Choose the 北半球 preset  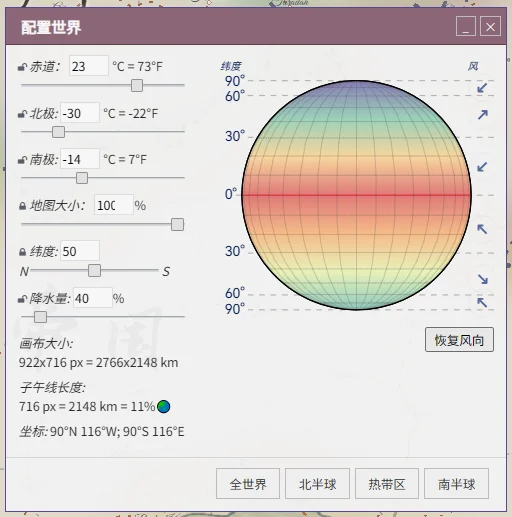click(x=317, y=484)
